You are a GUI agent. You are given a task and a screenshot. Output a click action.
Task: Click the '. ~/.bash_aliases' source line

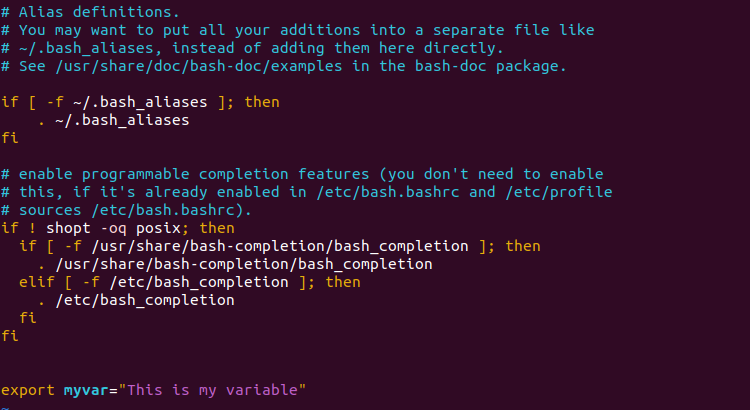(113, 120)
